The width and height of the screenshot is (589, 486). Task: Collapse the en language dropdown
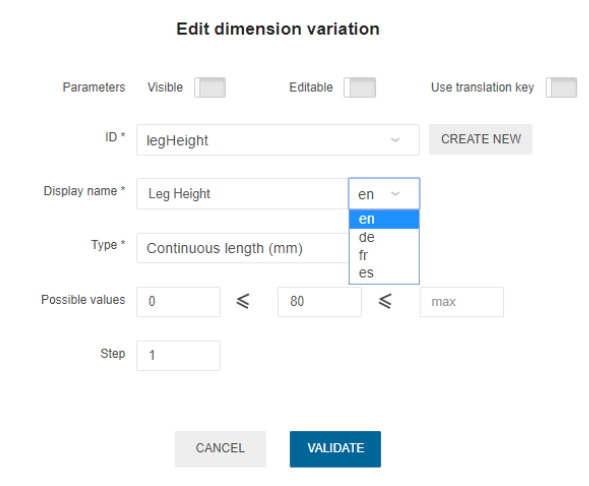coord(384,194)
